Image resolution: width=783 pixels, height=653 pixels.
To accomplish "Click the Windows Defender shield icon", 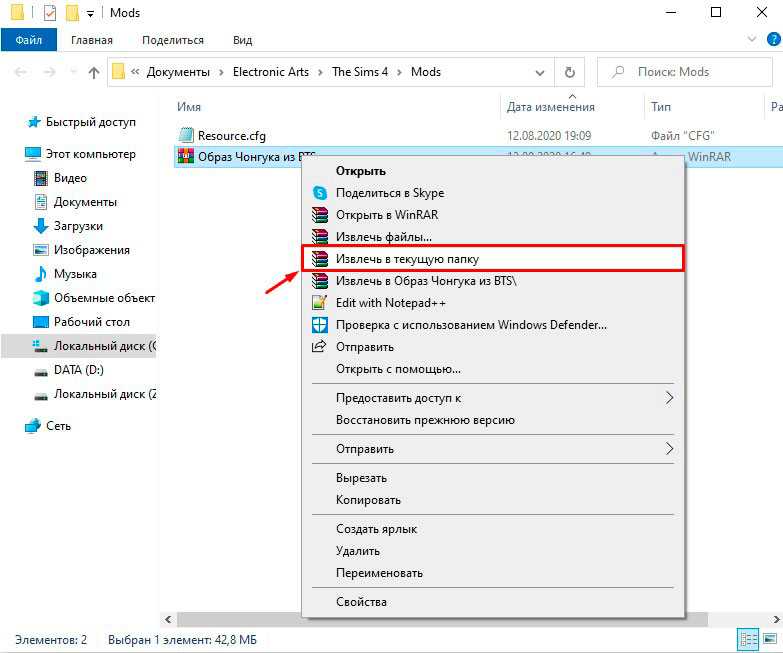I will coord(320,325).
